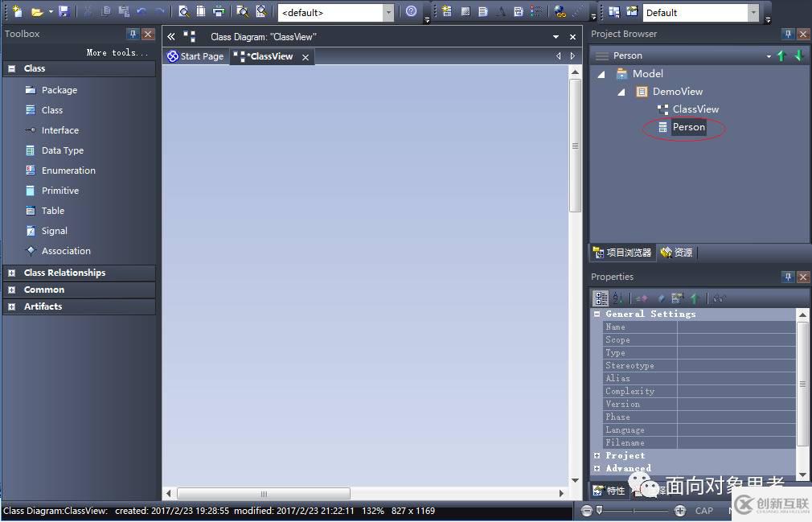Image resolution: width=812 pixels, height=522 pixels.
Task: Click the tab scroll left arrow
Action: (558, 56)
